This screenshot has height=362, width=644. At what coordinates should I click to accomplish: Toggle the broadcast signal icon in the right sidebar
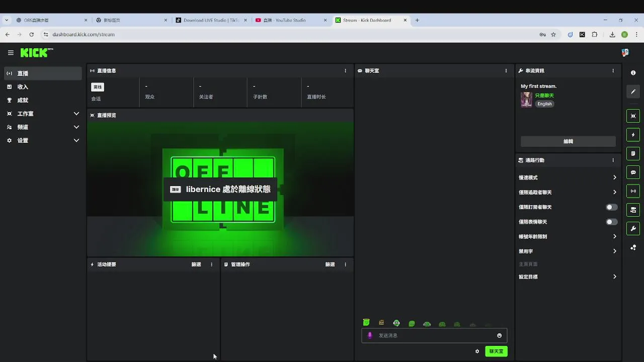click(633, 191)
